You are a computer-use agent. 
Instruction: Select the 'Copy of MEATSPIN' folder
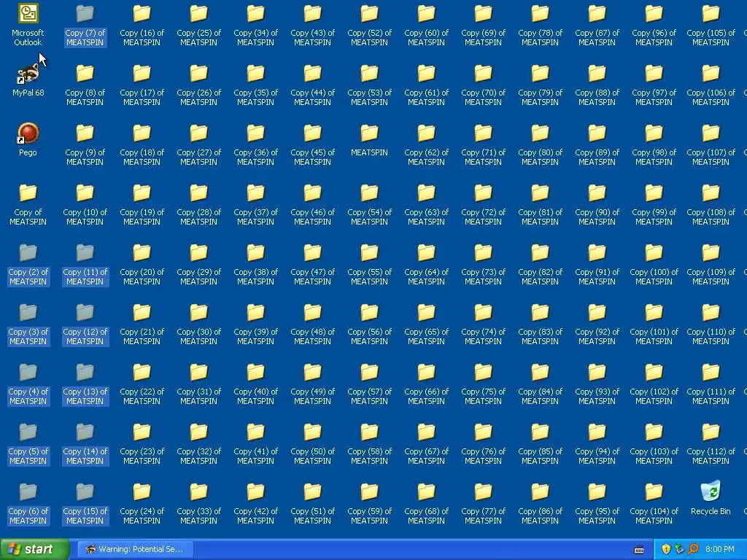coord(28,204)
